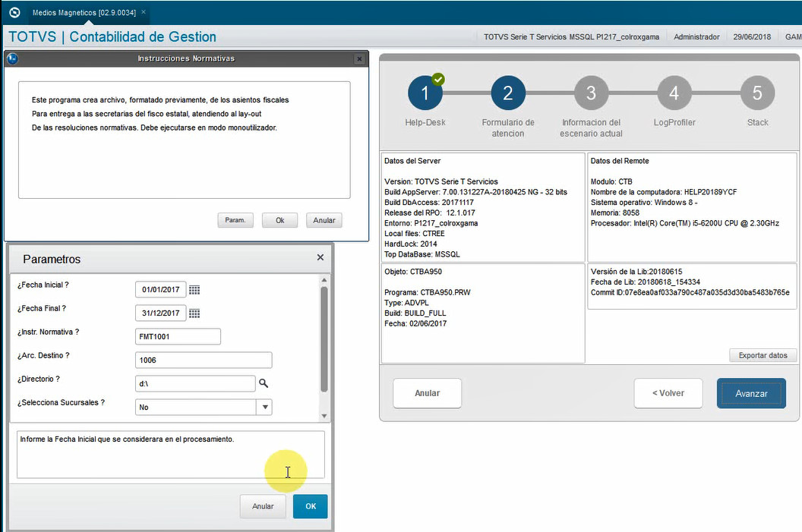The image size is (802, 532).
Task: Click the Fecha Final date field
Action: coord(160,313)
